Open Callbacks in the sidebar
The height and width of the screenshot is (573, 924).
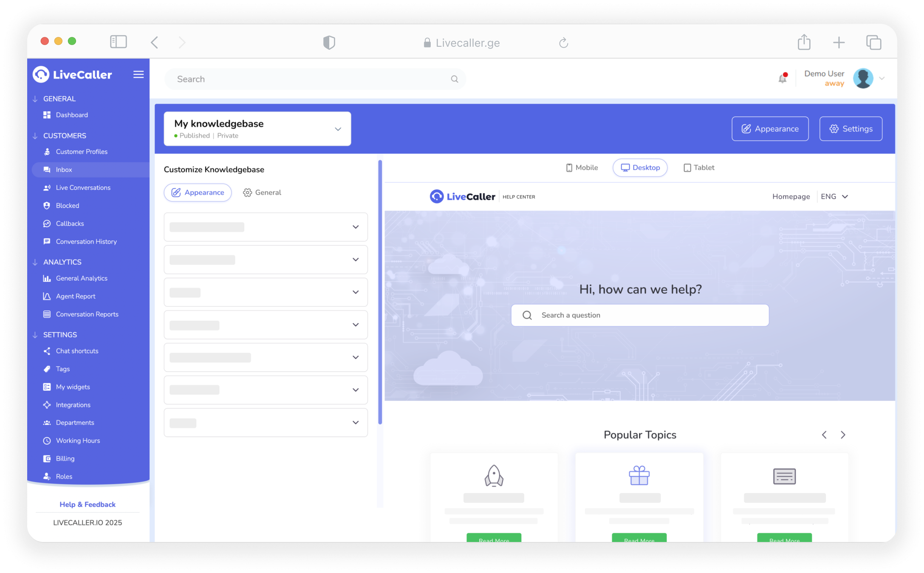70,223
